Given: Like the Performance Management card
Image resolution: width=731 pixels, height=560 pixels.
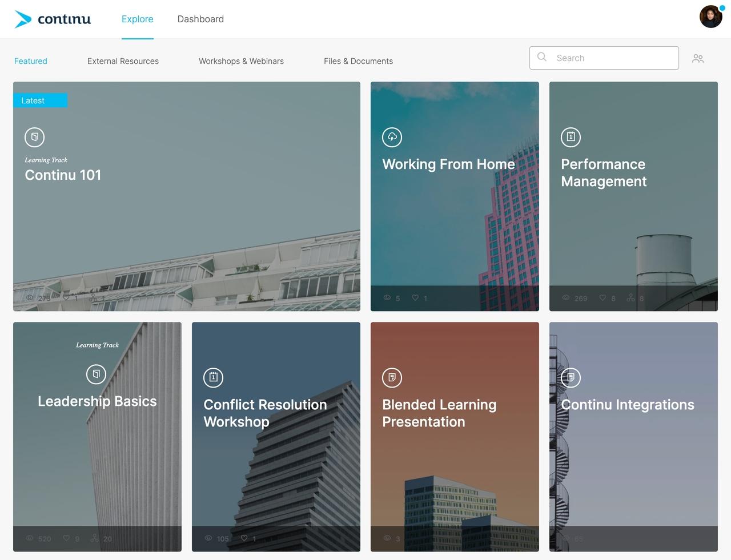Looking at the screenshot, I should point(603,298).
